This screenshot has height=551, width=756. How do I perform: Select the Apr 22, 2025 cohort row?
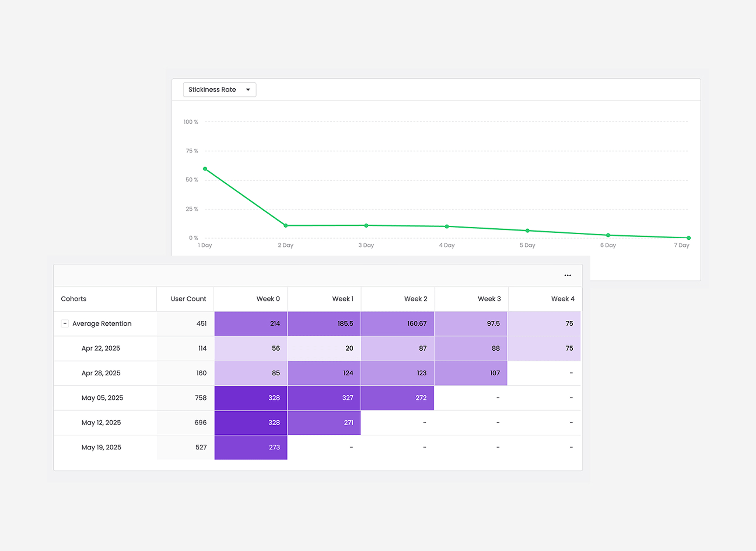point(101,348)
